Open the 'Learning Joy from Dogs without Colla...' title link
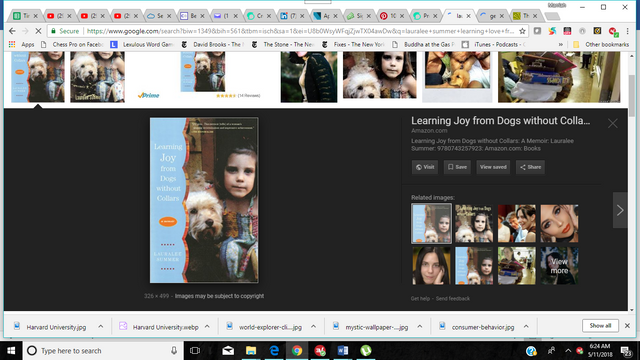The width and height of the screenshot is (640, 360). (500, 121)
